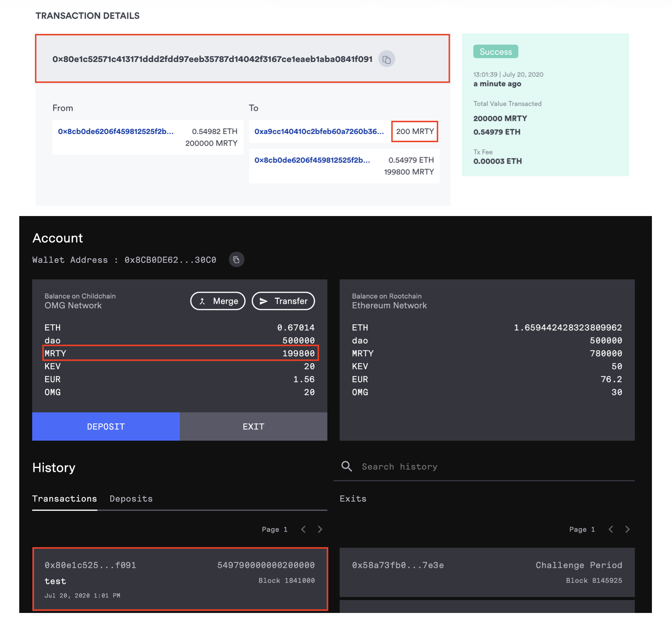Click the Success status badge

tap(496, 51)
